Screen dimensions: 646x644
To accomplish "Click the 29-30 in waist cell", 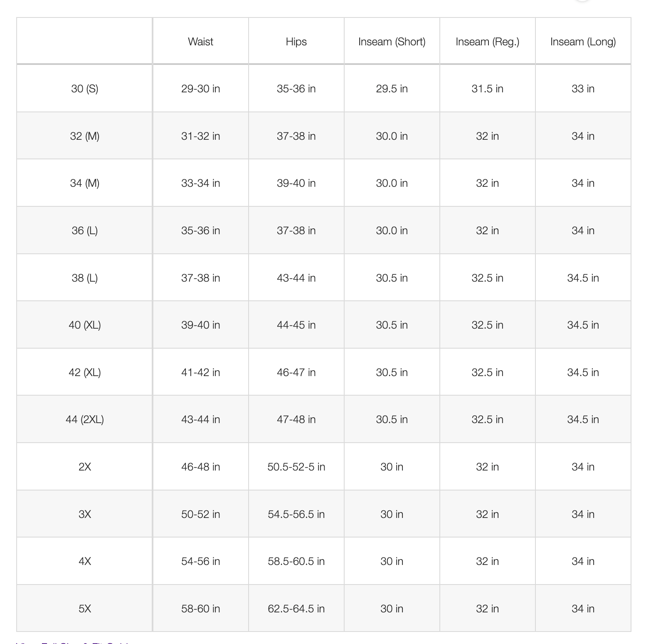I will [x=200, y=89].
